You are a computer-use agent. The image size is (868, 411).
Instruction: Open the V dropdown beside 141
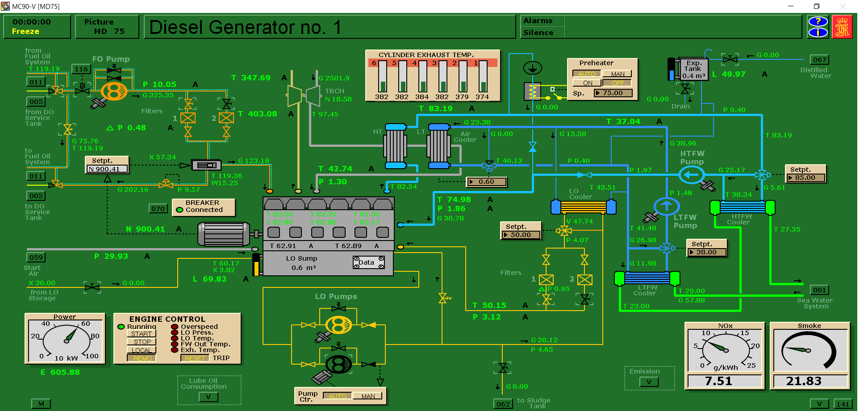(819, 403)
